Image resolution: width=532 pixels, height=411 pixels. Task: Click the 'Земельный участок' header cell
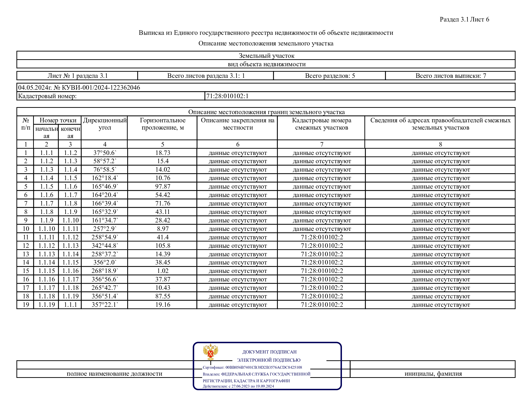click(266, 56)
